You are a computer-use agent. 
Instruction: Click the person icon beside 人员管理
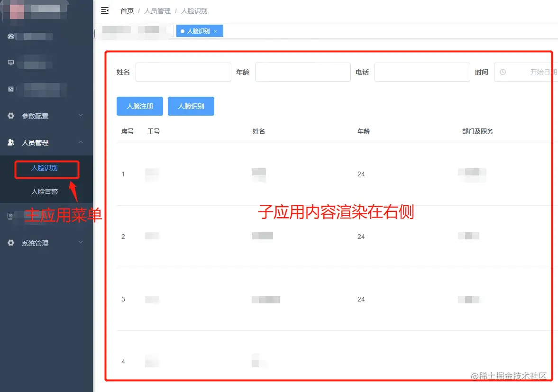point(11,142)
